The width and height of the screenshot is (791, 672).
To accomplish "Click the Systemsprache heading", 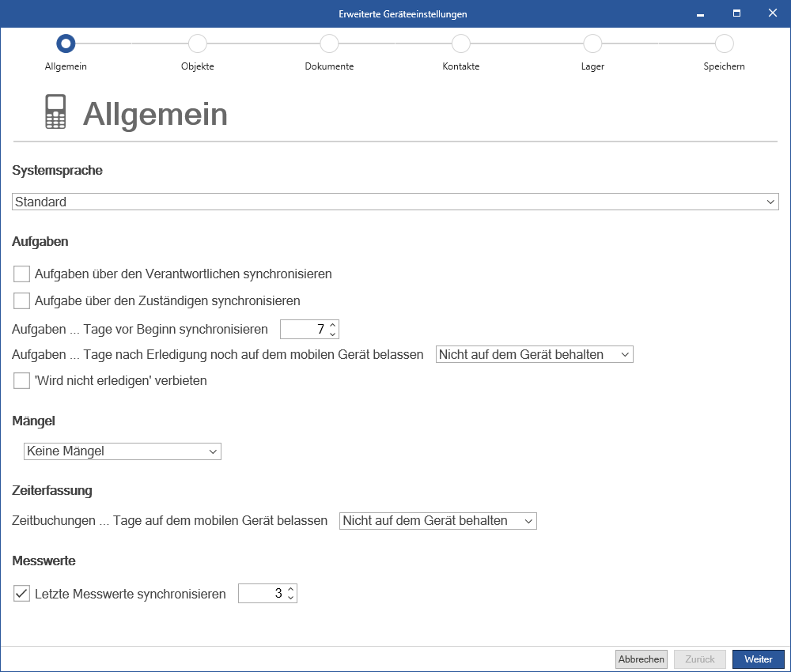I will tap(57, 171).
